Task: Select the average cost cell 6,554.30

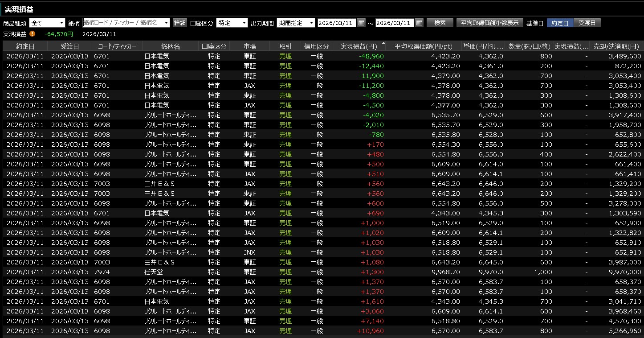Action: point(446,144)
